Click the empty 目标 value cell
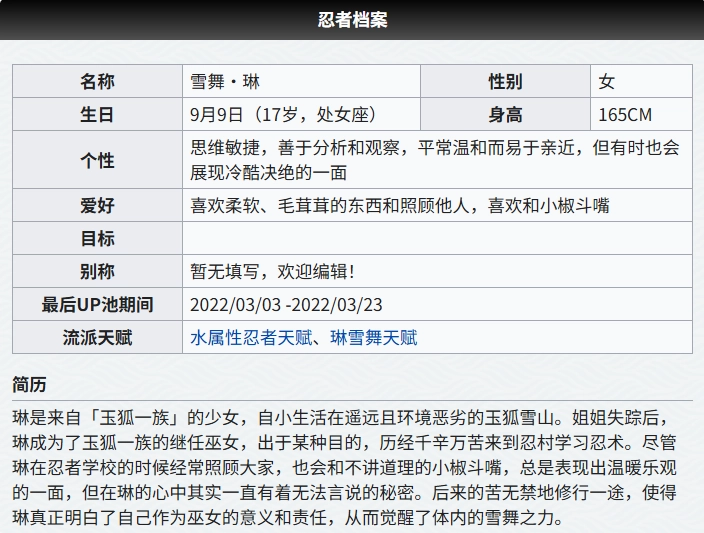This screenshot has height=533, width=704. 437,238
